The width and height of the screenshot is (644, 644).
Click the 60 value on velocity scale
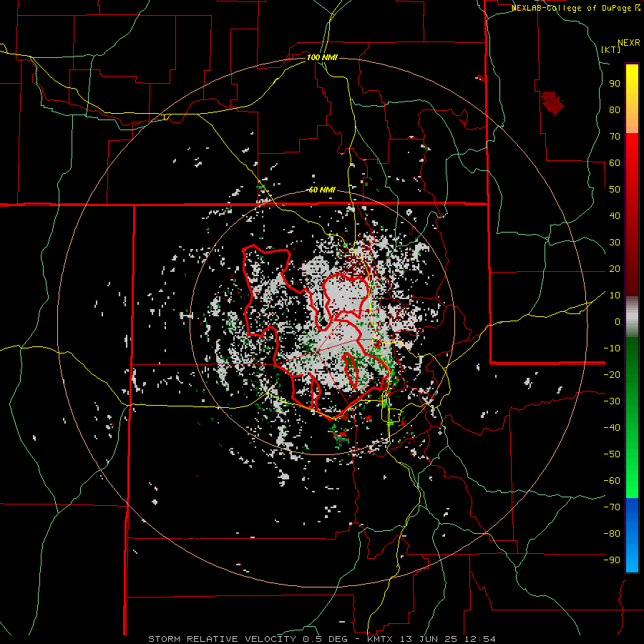tap(615, 162)
